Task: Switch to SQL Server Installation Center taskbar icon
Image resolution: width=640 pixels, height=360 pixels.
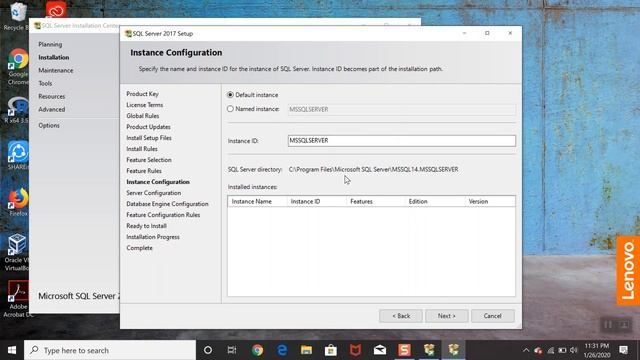Action: point(429,350)
